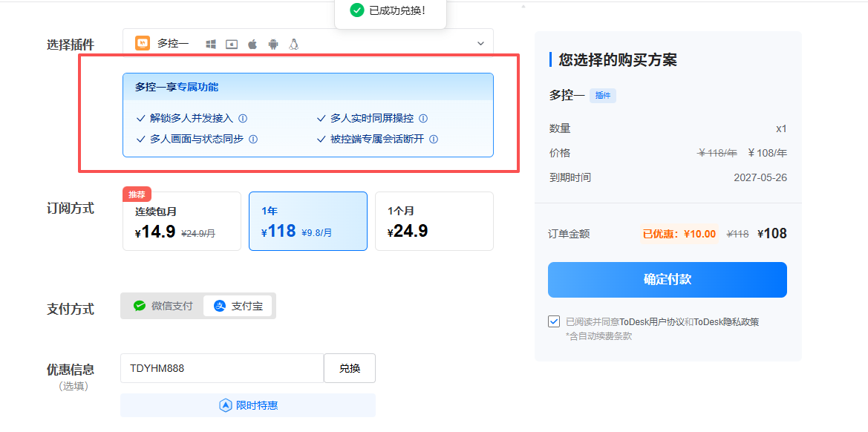Image resolution: width=868 pixels, height=432 pixels.
Task: Open the ToDesk隐私政策 link
Action: [726, 322]
